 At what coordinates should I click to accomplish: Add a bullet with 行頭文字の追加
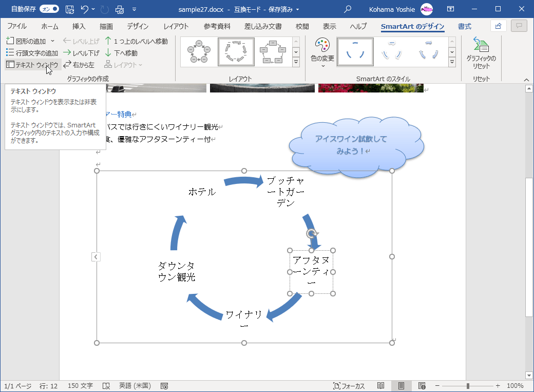pyautogui.click(x=30, y=52)
